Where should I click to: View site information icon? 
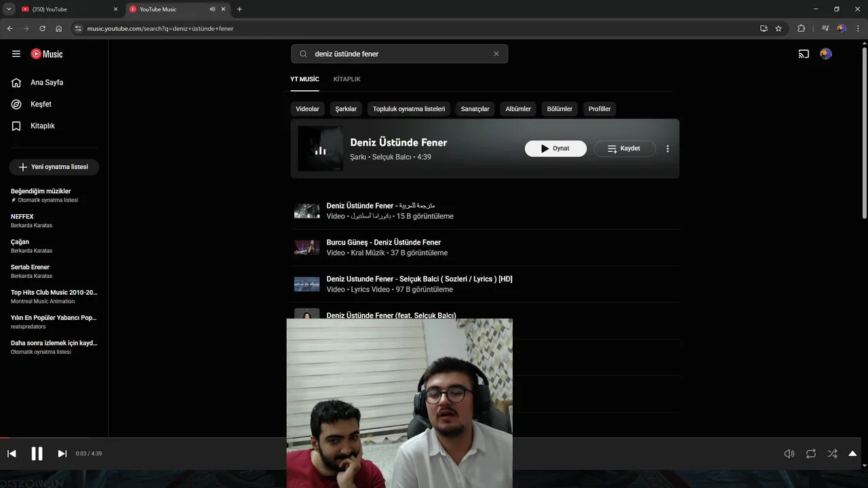click(x=78, y=28)
